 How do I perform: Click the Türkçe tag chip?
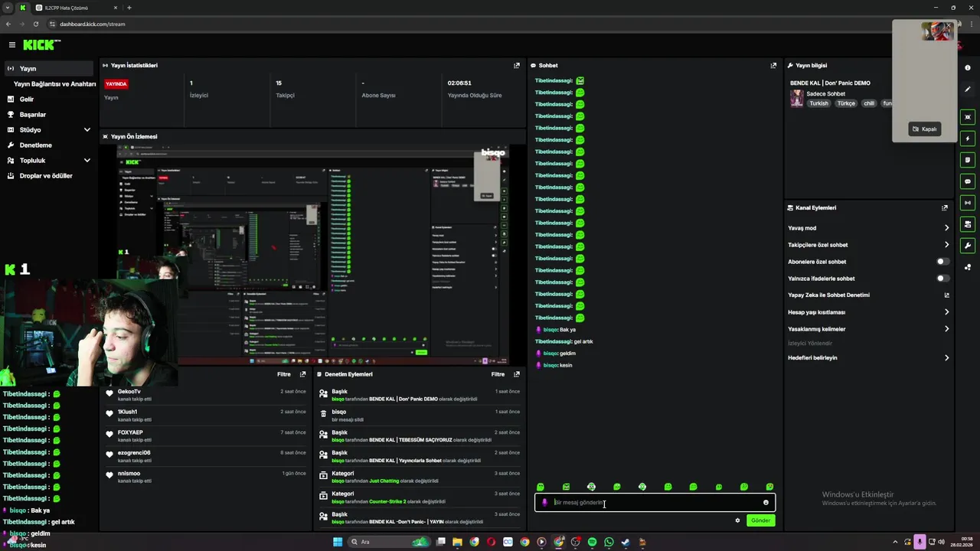click(846, 103)
